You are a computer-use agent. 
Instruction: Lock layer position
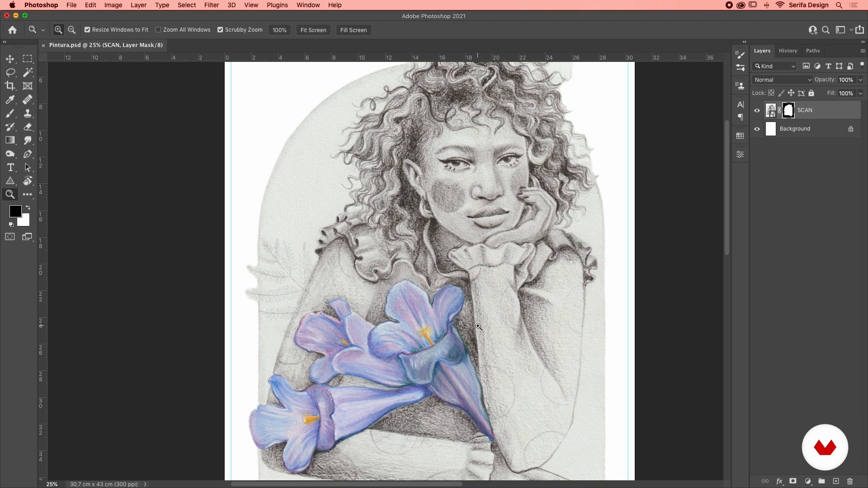tap(791, 93)
